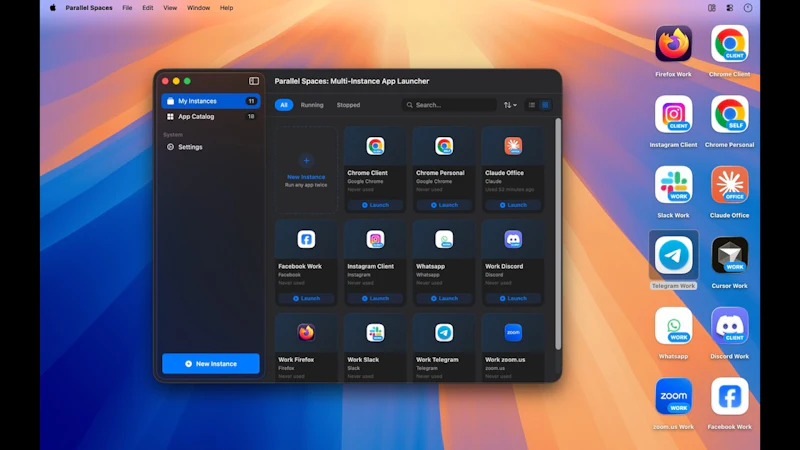Open the Whatsapp desktop icon
The height and width of the screenshot is (450, 800).
673,326
